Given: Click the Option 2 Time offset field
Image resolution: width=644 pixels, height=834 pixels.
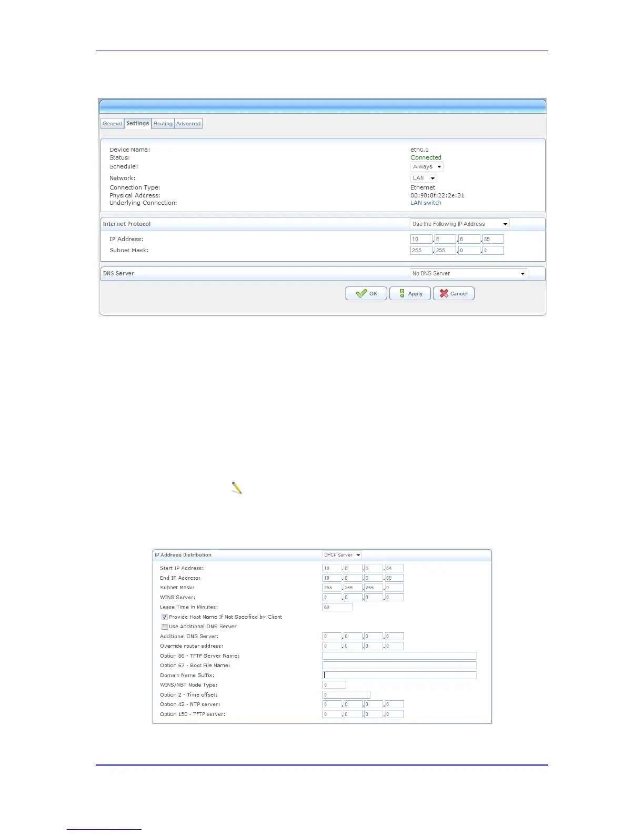Looking at the screenshot, I should click(346, 695).
